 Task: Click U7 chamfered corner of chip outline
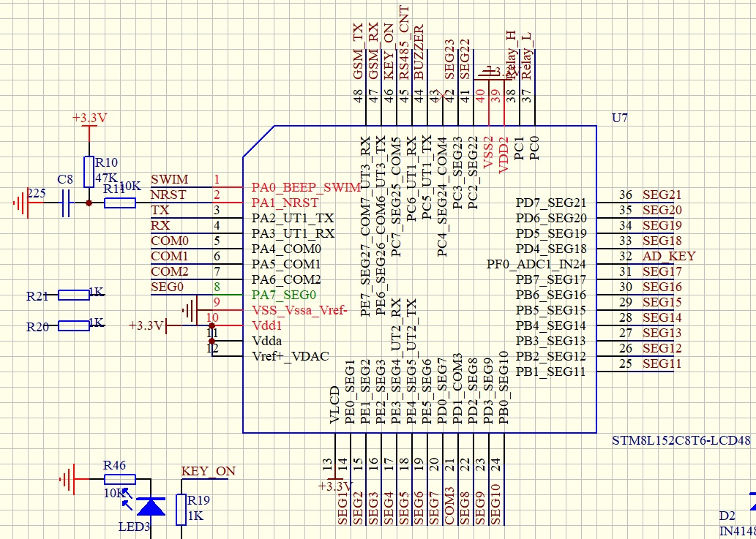coord(258,142)
